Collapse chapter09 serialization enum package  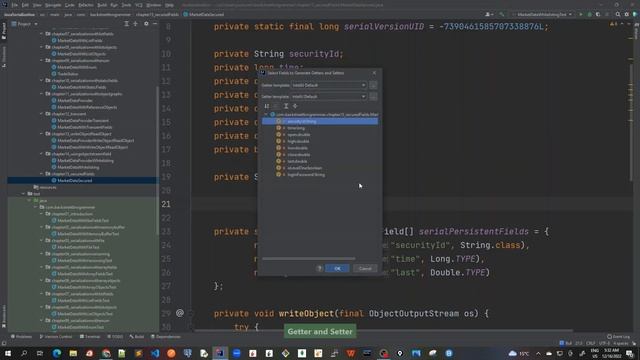(x=42, y=60)
